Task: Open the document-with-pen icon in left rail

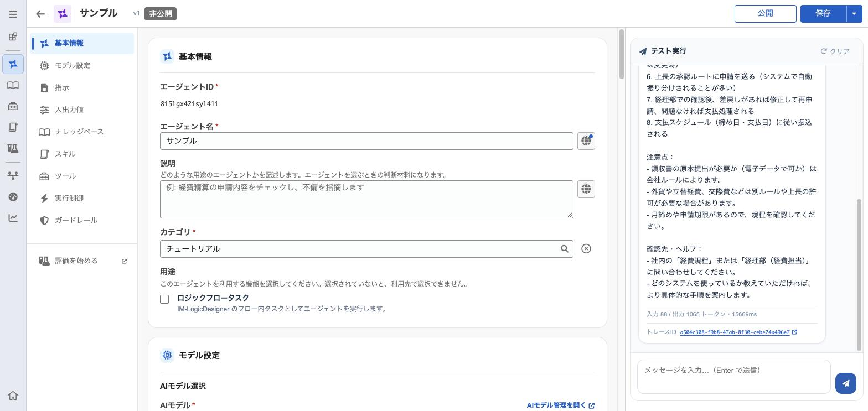Action: point(13,127)
